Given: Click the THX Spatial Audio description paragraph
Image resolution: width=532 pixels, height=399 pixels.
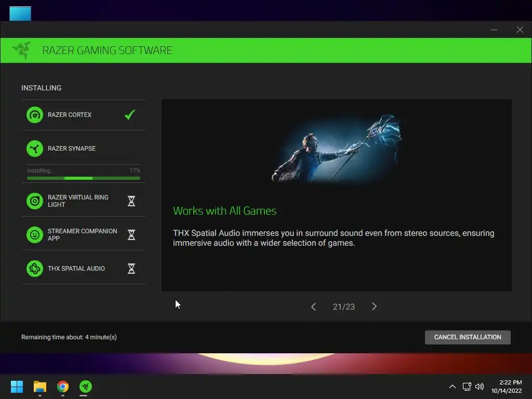Looking at the screenshot, I should coord(334,238).
